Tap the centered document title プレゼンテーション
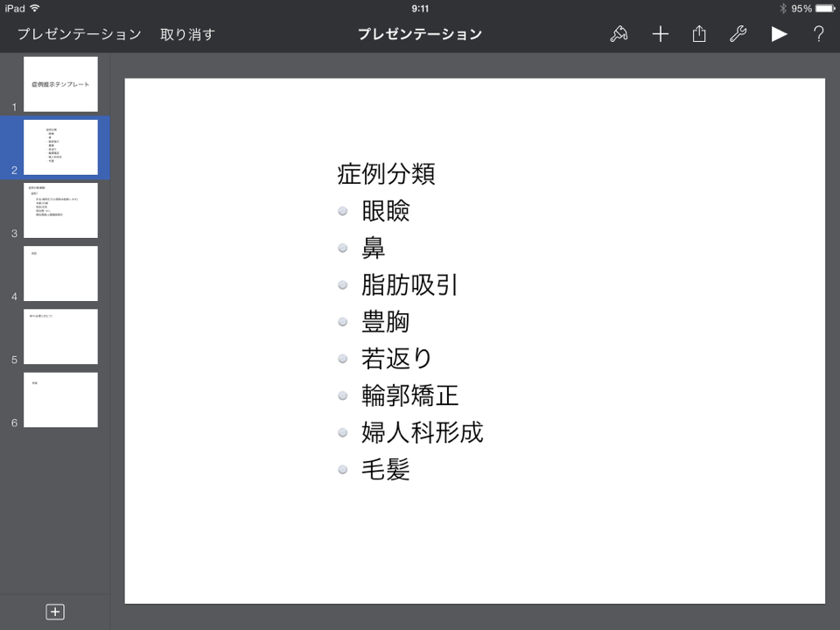 coord(420,34)
